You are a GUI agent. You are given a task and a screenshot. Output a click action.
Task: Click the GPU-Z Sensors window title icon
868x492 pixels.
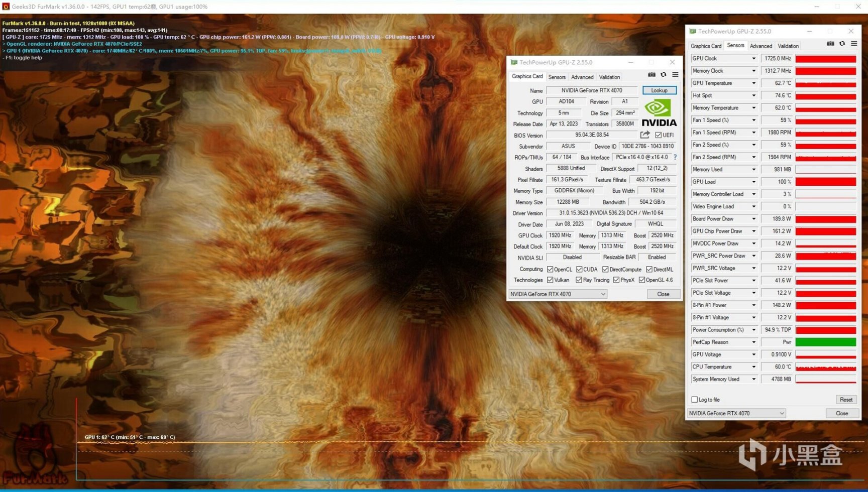point(693,31)
